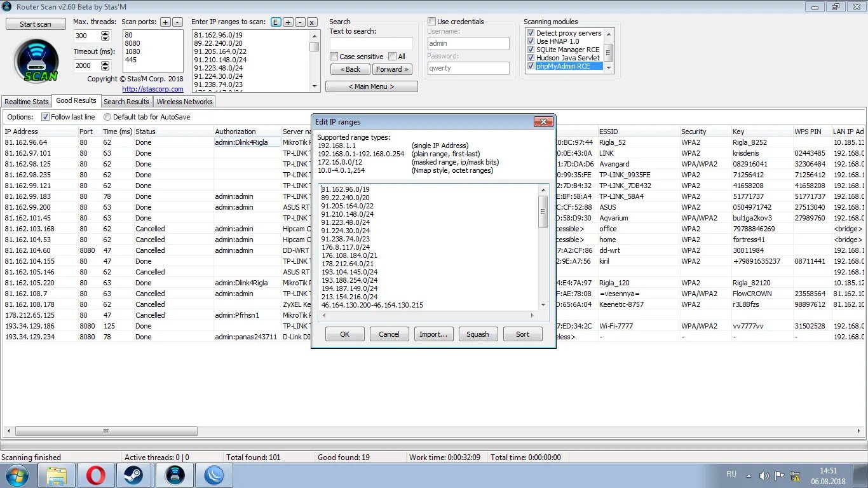Decrease timeout with the down arrow

pyautogui.click(x=105, y=67)
